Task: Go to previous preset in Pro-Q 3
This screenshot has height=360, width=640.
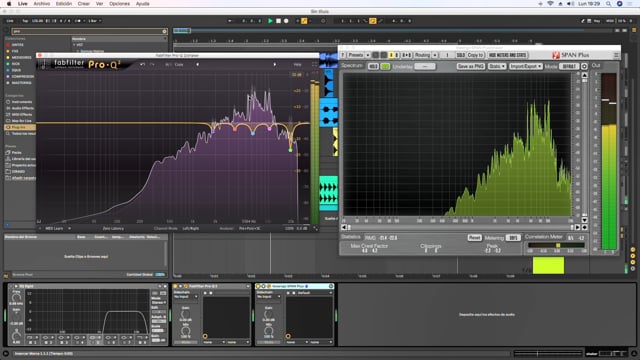Action: coord(198,64)
